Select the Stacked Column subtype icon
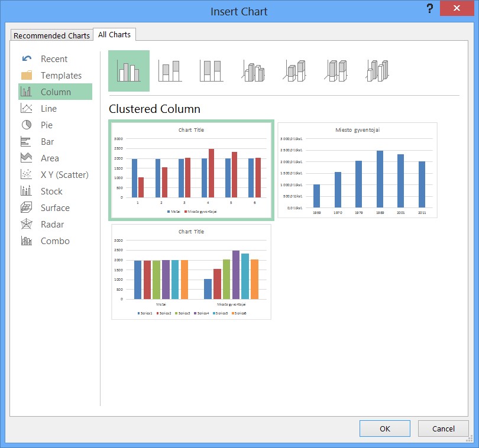 coord(170,71)
